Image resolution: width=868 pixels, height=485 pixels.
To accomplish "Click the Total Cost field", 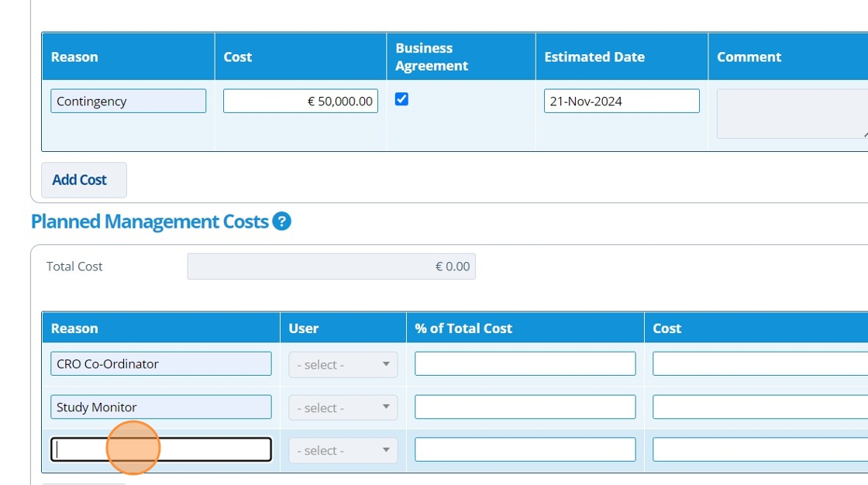I will click(x=331, y=267).
